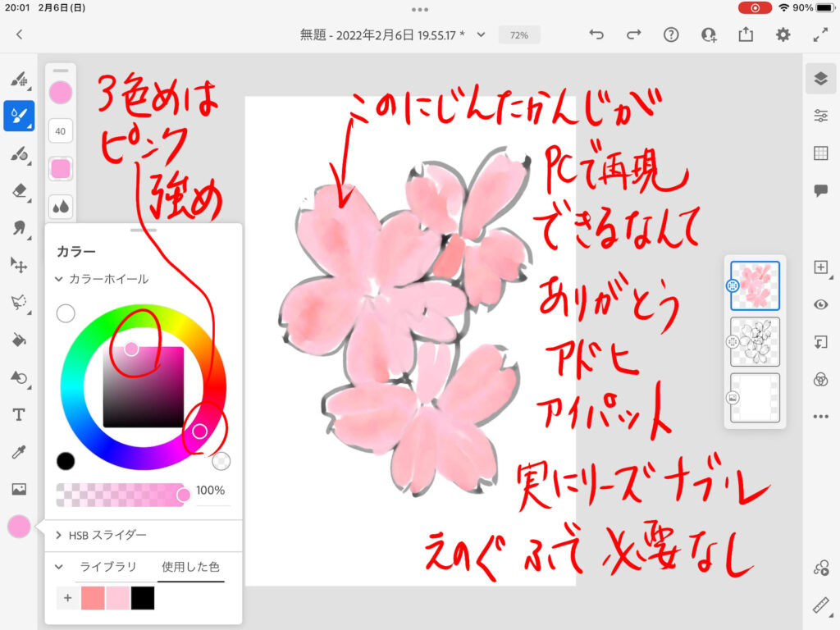Click the Redo arrow
The width and height of the screenshot is (840, 630).
click(x=633, y=34)
